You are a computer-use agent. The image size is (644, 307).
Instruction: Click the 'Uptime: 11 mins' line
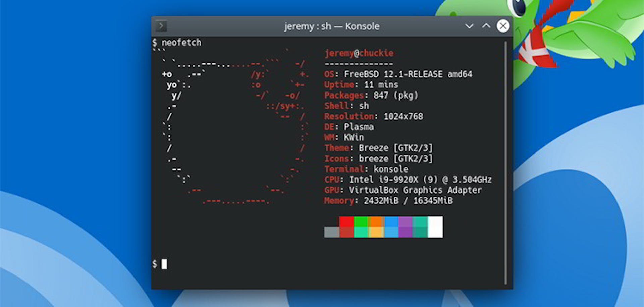[361, 84]
